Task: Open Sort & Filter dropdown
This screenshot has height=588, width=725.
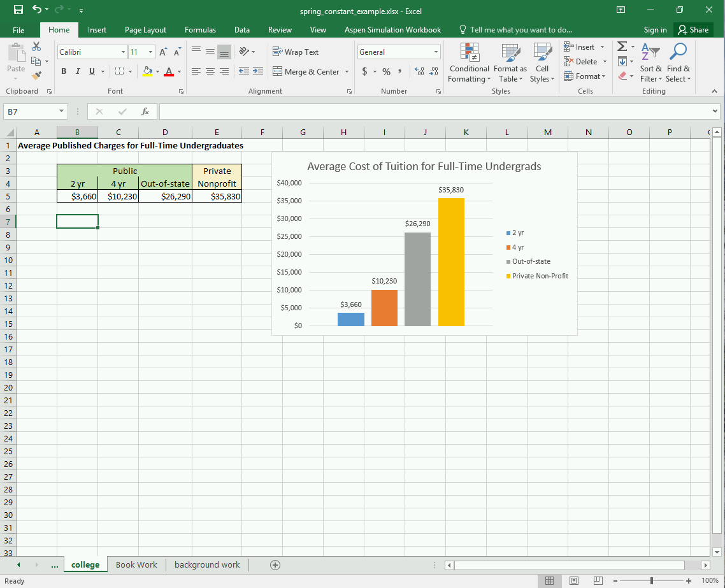Action: coord(650,63)
